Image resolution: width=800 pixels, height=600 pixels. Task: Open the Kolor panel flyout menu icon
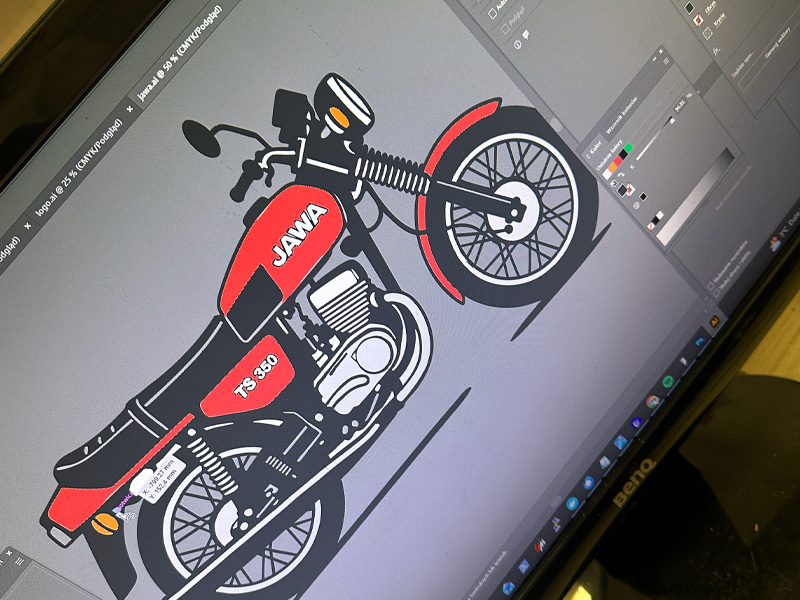666,61
